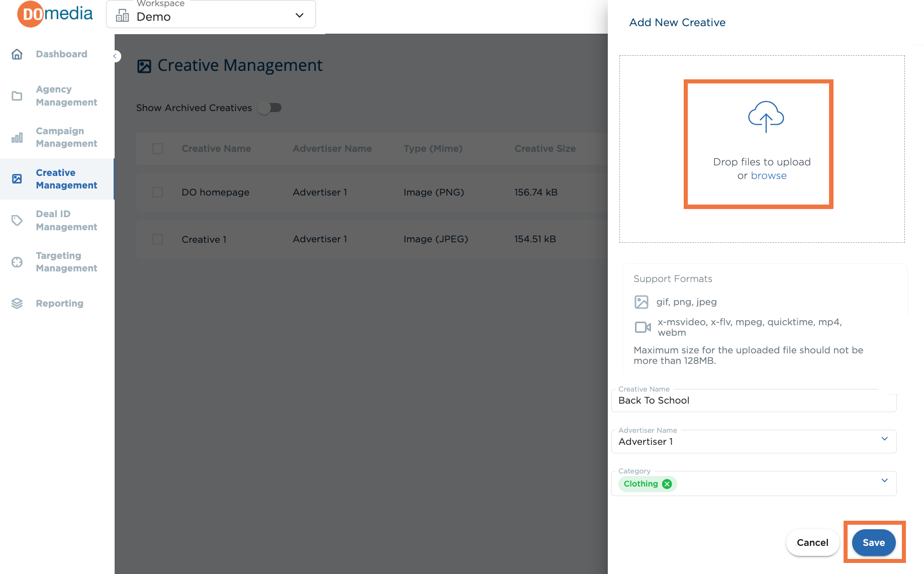Remove the Clothing category tag
This screenshot has height=574, width=924.
pos(667,484)
